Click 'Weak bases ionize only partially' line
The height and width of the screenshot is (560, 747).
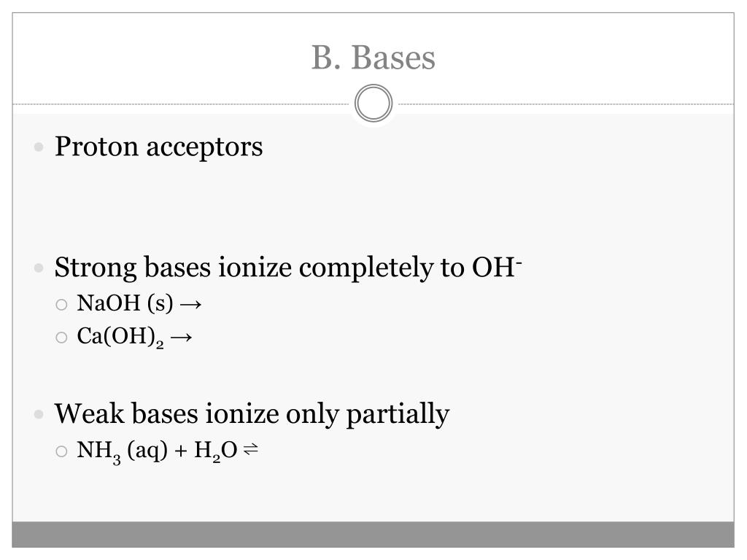[x=252, y=414]
